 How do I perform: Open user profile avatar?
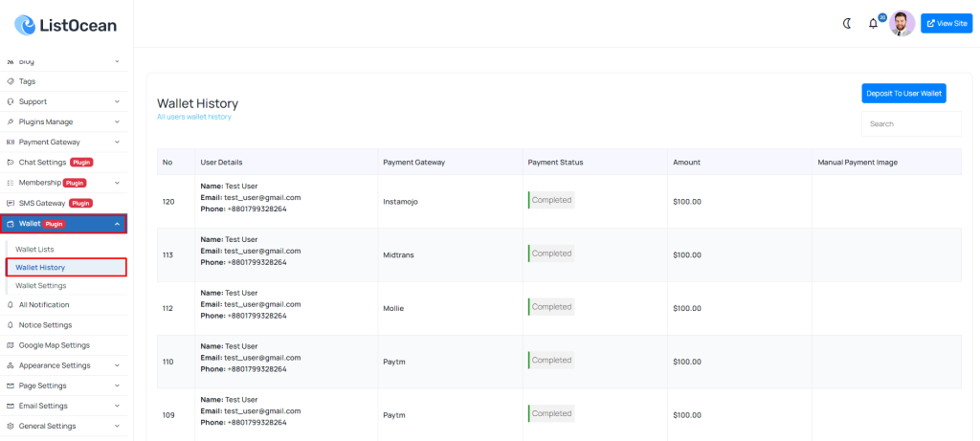click(x=902, y=23)
